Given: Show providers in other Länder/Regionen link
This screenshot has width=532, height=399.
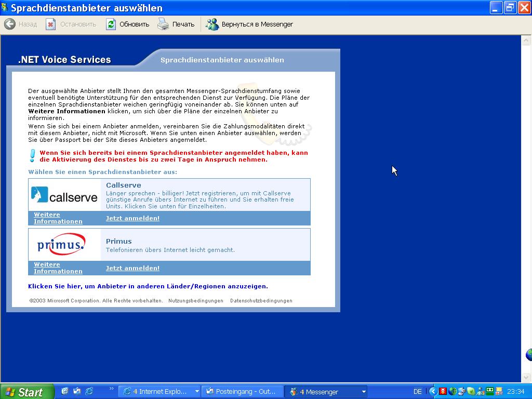Looking at the screenshot, I should point(148,286).
